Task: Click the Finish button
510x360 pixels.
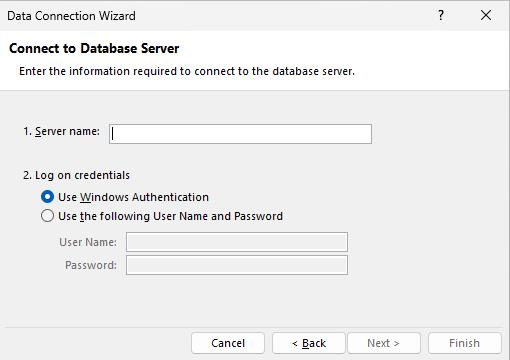Action: (x=464, y=343)
